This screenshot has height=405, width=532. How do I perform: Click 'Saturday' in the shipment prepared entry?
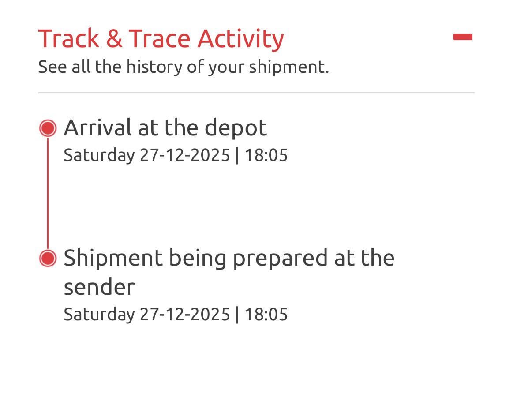pos(99,315)
